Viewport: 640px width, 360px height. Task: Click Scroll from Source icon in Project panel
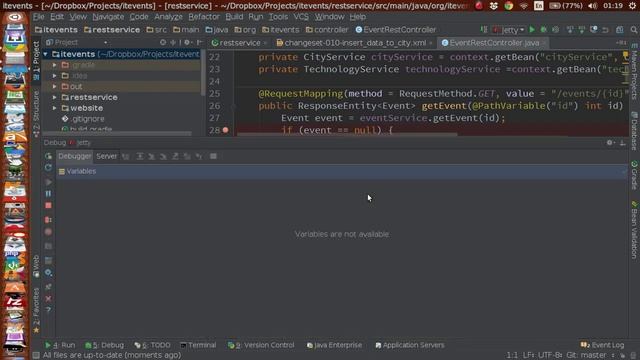(x=163, y=42)
